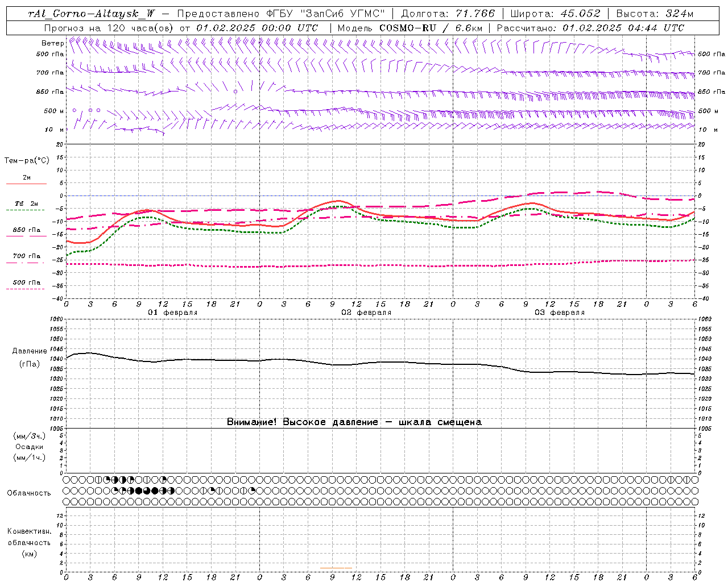728x582 pixels.
Task: Click green dashed line sample under Td 2м
Action: coord(26,210)
